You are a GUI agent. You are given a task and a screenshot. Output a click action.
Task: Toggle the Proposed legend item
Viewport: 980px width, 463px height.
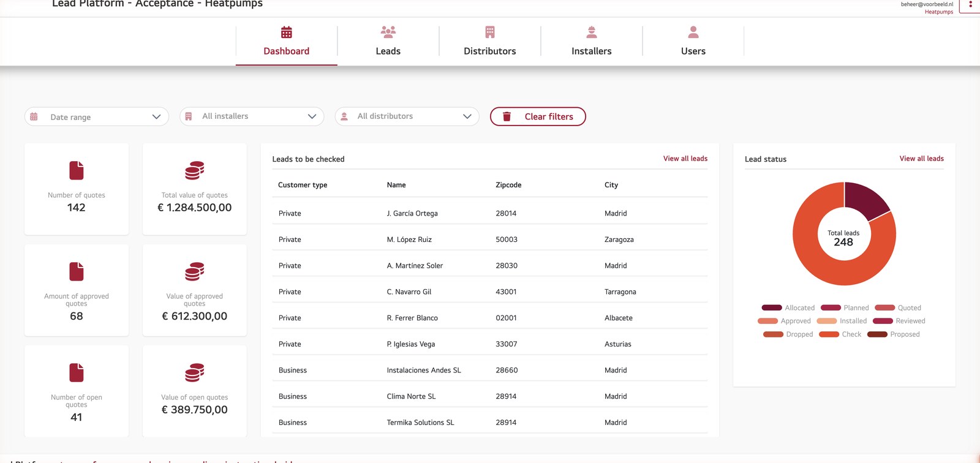894,334
